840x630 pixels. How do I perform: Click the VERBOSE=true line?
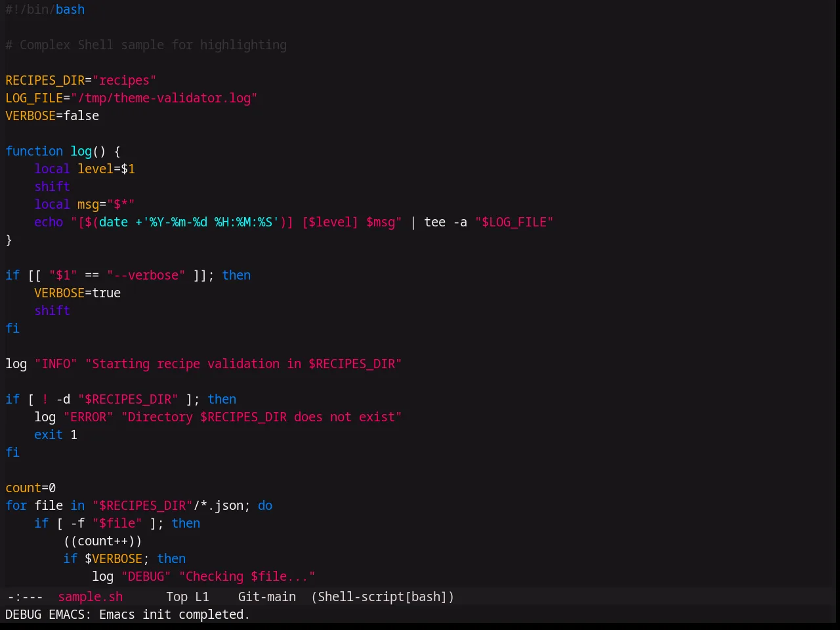(77, 293)
